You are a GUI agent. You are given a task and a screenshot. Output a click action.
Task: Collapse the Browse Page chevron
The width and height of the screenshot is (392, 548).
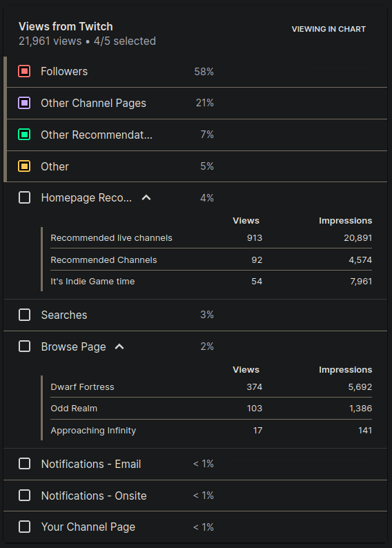click(x=119, y=346)
